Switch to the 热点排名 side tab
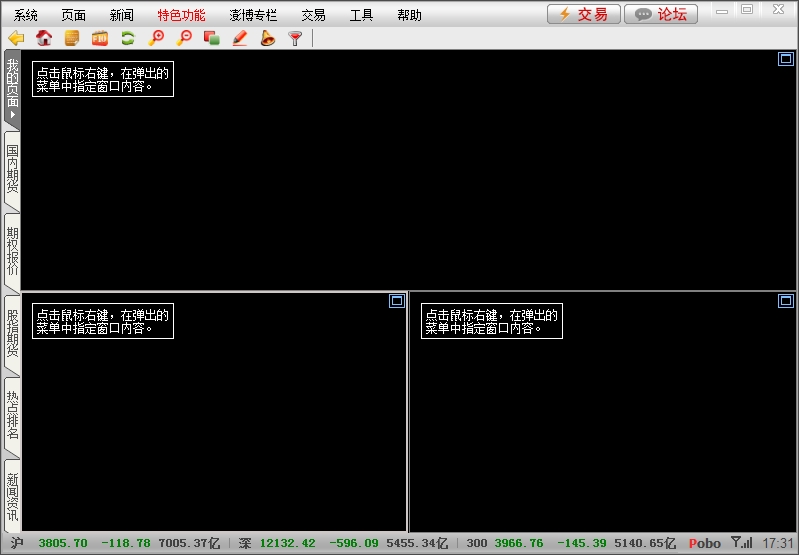The image size is (799, 555). pos(12,416)
